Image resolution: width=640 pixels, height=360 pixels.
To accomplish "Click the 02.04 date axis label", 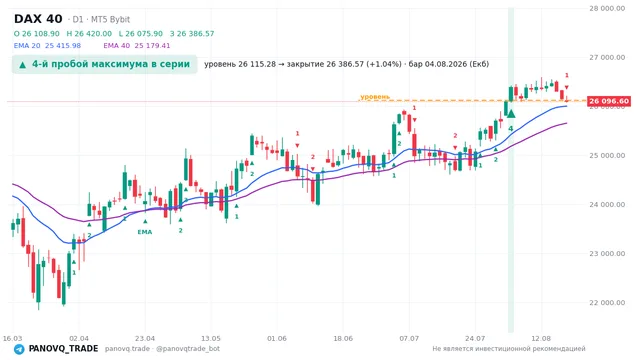I will [79, 338].
